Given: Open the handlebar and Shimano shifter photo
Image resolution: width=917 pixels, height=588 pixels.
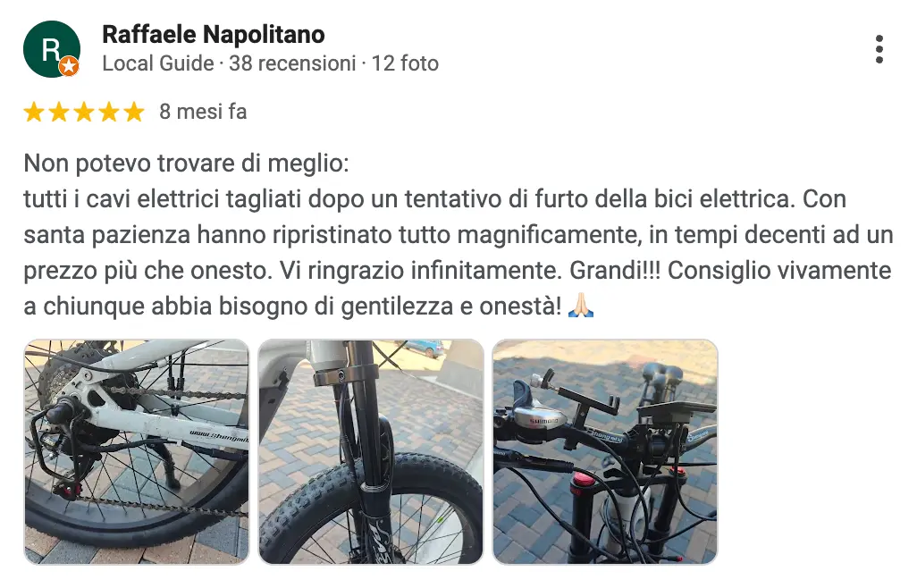Looking at the screenshot, I should [605, 451].
